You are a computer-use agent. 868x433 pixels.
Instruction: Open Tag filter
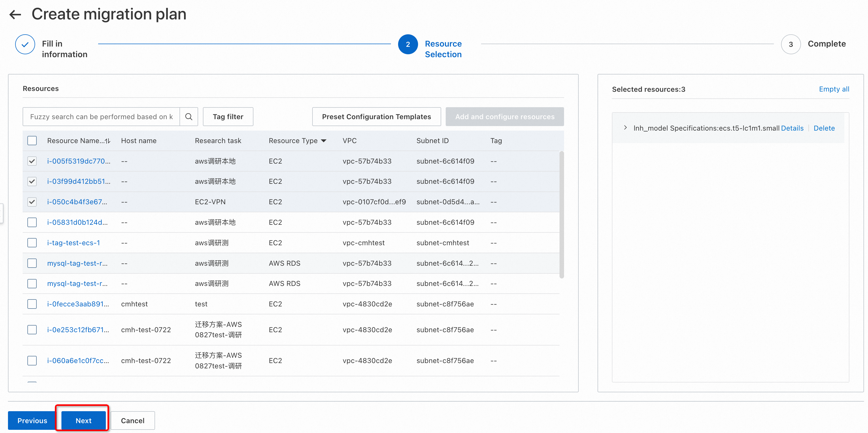pos(228,116)
